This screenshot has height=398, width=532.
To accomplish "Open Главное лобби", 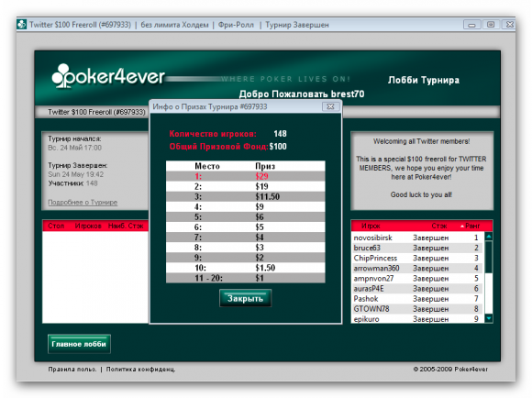I will tap(79, 344).
